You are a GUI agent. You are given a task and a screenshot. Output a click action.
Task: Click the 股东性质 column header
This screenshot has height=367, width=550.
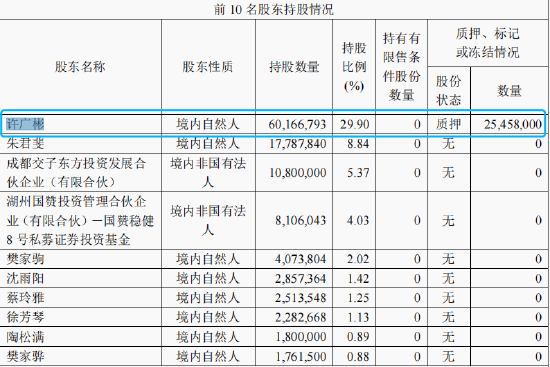[208, 67]
